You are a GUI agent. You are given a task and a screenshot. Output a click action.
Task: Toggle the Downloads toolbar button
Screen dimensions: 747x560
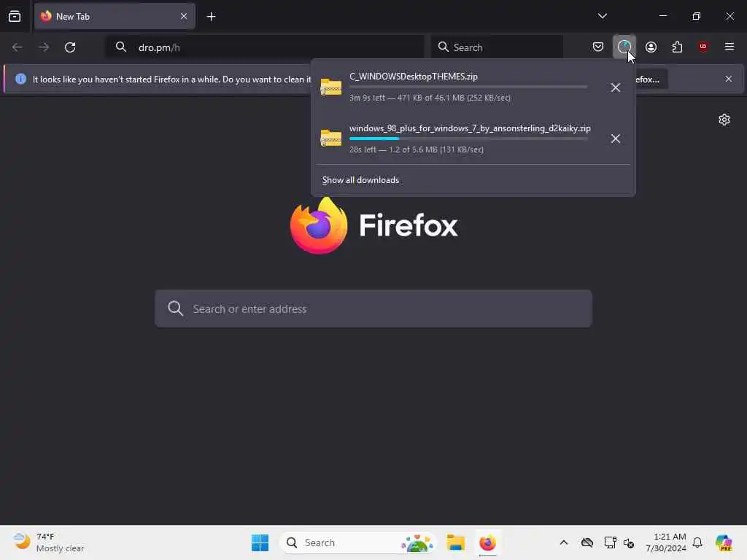point(624,47)
